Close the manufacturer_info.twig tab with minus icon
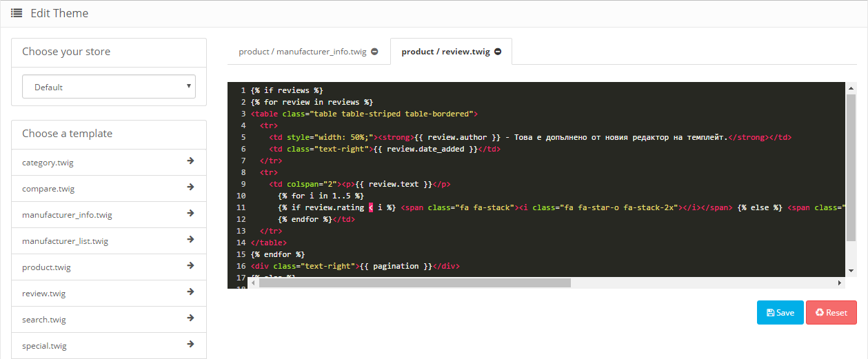Image resolution: width=868 pixels, height=359 pixels. click(374, 52)
